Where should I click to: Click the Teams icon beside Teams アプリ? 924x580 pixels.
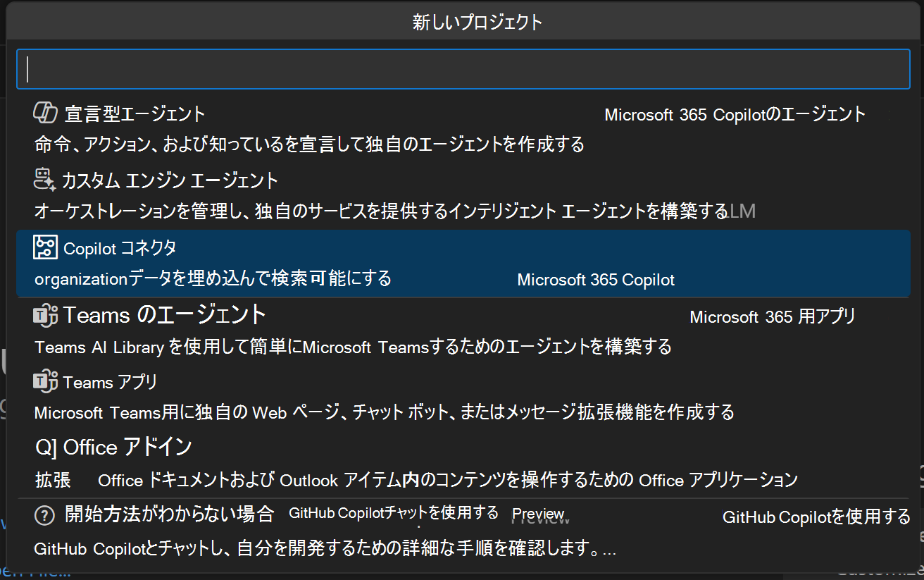click(45, 382)
